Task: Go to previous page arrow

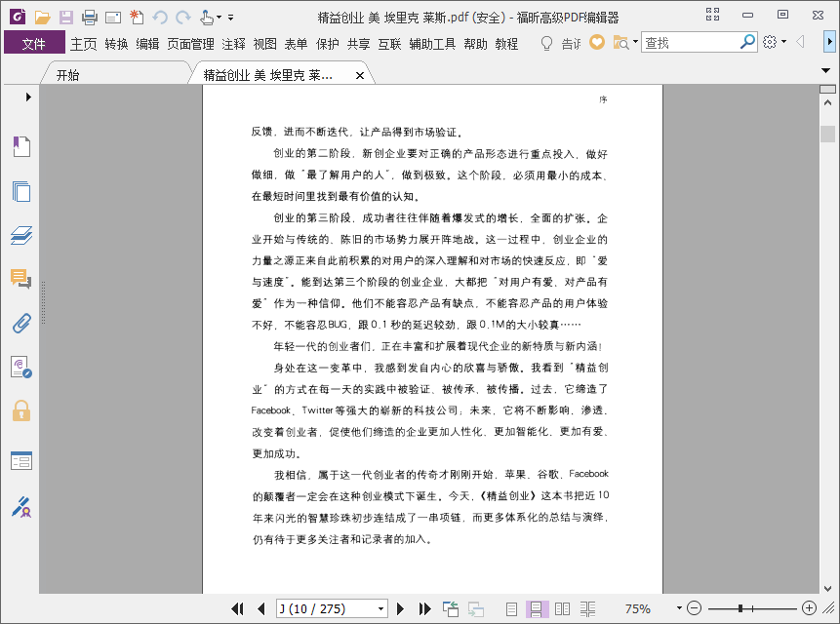Action: pos(261,608)
